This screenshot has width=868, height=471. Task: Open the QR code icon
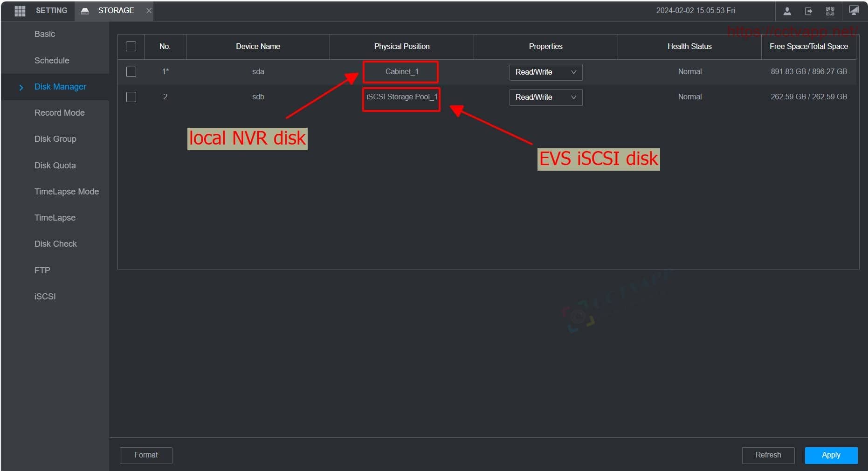830,11
